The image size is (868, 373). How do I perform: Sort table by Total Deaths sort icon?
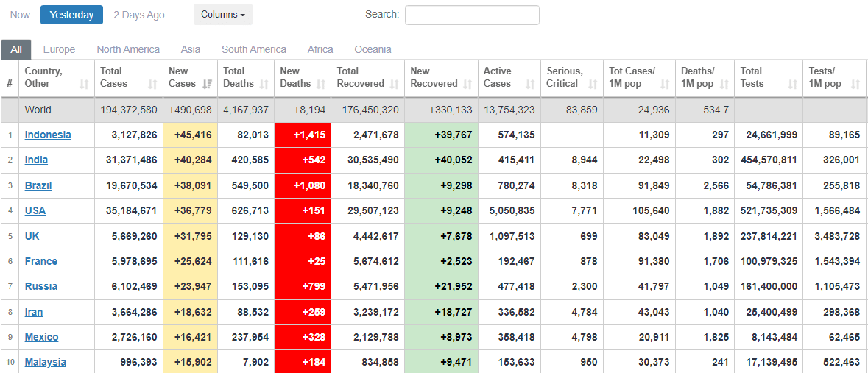(264, 84)
